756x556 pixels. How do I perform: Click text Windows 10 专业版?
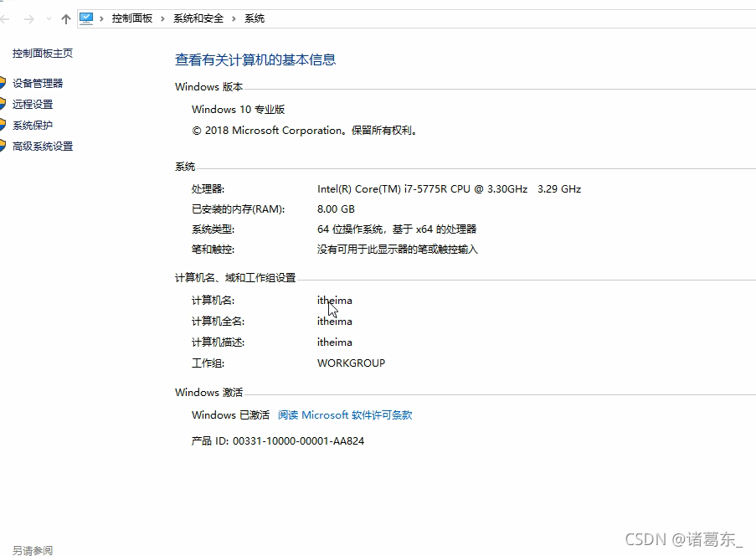[x=238, y=110]
